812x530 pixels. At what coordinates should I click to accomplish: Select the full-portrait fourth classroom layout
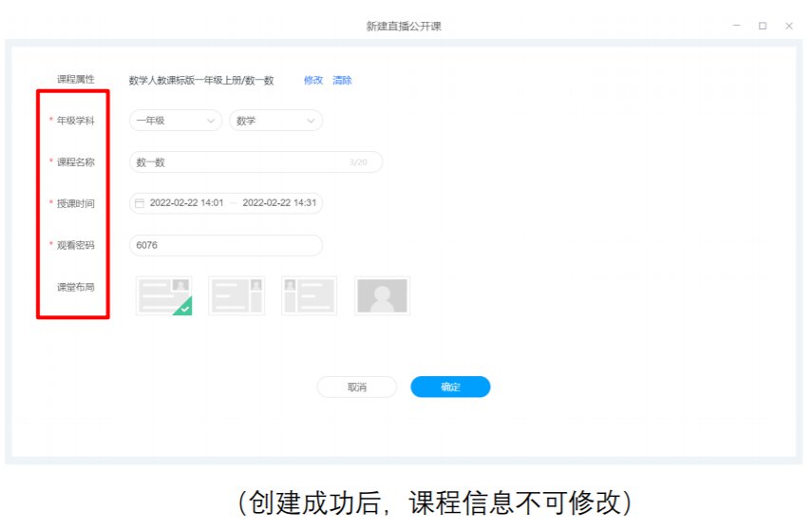pos(382,296)
